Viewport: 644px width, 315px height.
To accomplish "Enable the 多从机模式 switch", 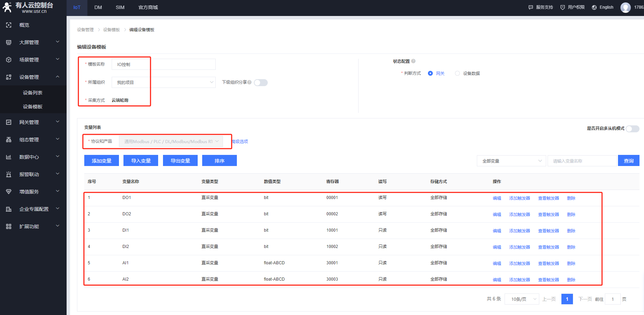I will coord(632,129).
